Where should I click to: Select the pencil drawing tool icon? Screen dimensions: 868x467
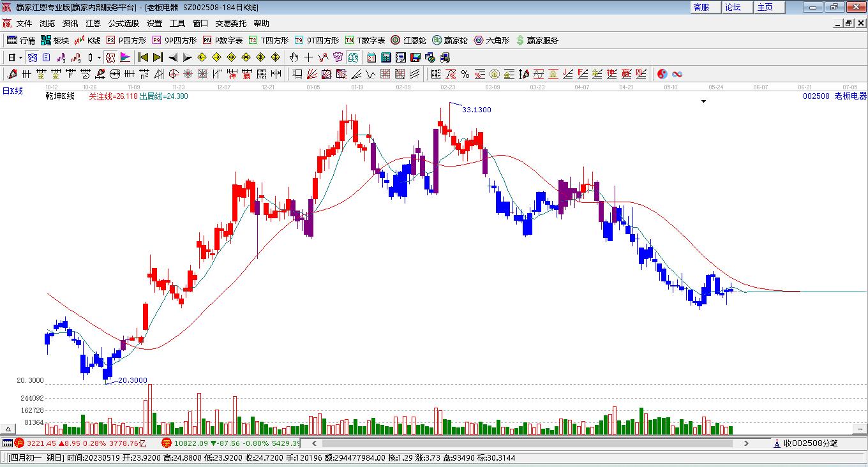point(11,74)
